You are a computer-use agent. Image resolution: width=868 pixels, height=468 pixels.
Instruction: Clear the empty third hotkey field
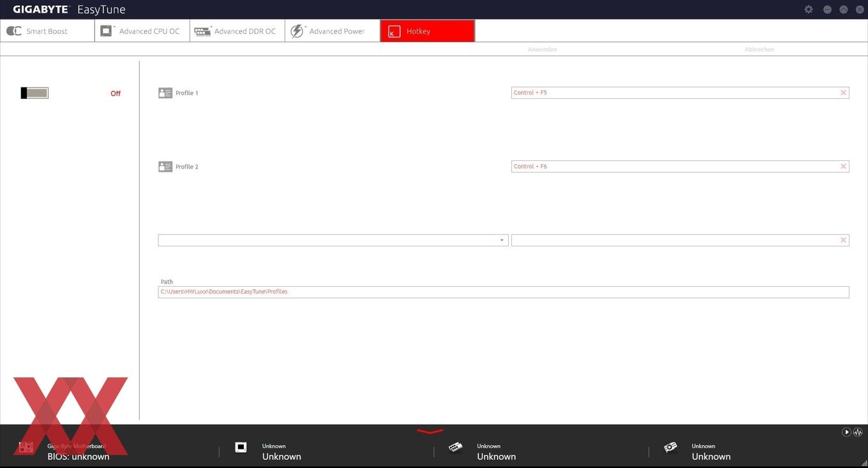pyautogui.click(x=843, y=240)
